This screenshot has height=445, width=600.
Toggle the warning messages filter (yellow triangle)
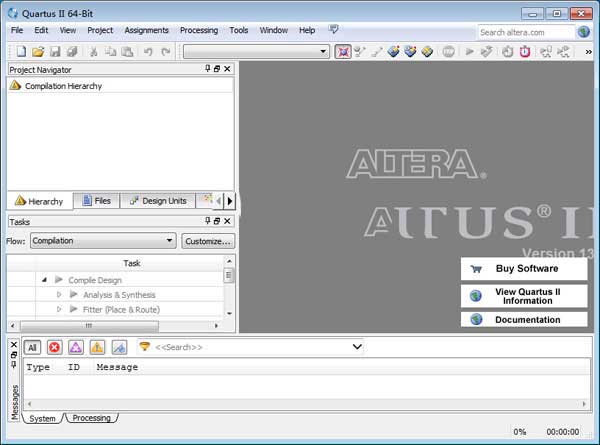point(97,347)
